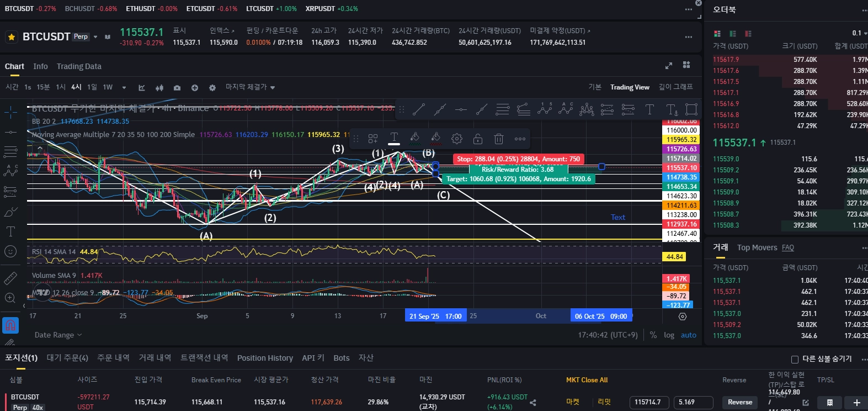
Task: Open drawing settings gear in floating toolbar
Action: point(457,139)
